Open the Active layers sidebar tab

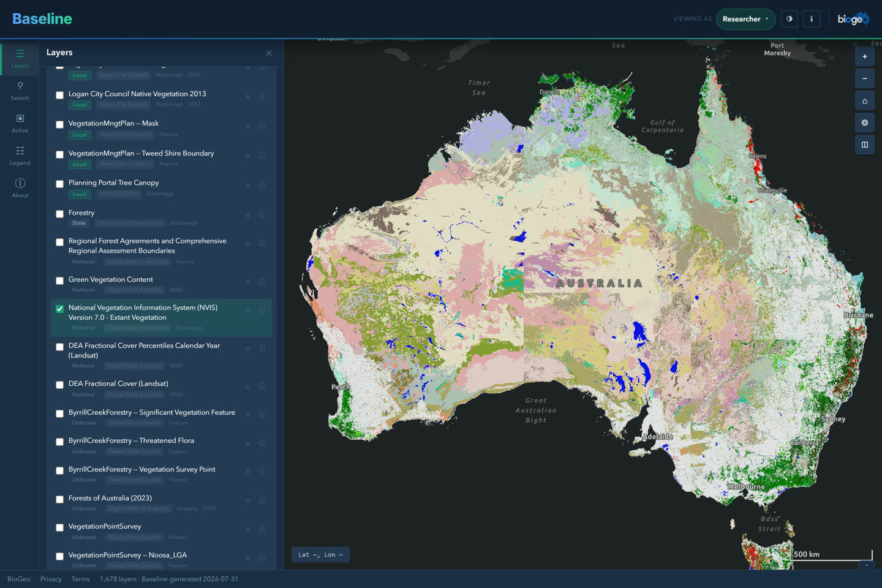point(20,123)
